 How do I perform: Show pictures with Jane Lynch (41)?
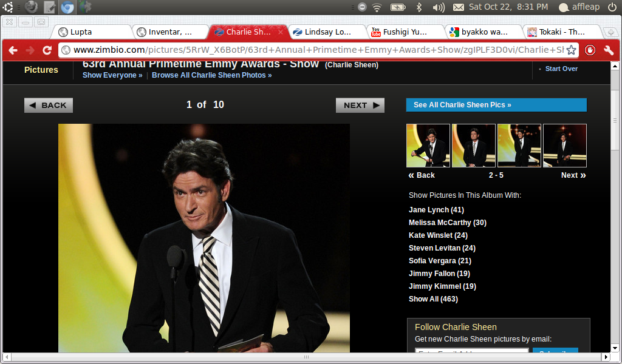pyautogui.click(x=436, y=210)
